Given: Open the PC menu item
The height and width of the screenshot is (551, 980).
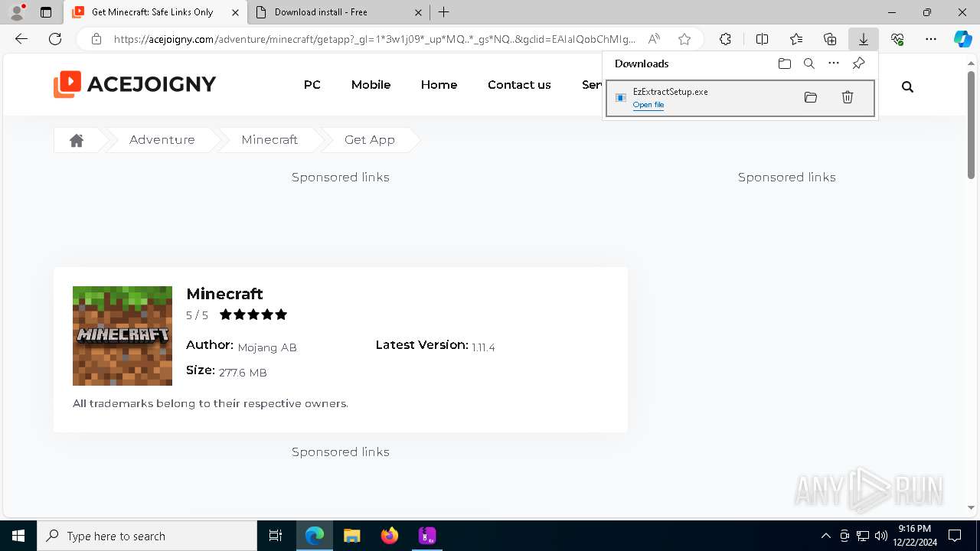Looking at the screenshot, I should (x=312, y=85).
